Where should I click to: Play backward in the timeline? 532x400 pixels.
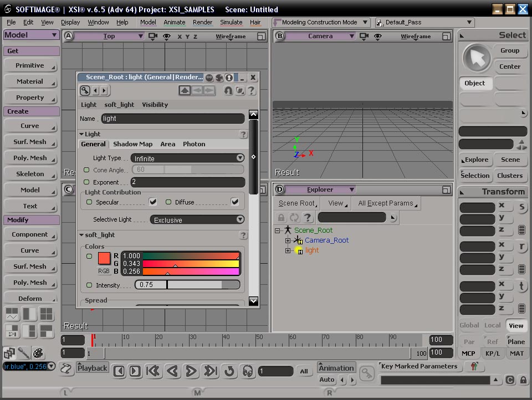tap(173, 371)
